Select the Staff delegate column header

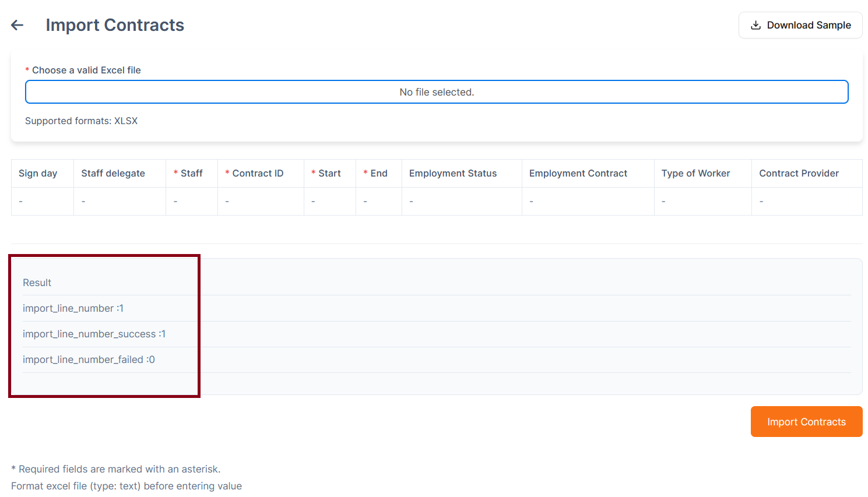pyautogui.click(x=113, y=174)
